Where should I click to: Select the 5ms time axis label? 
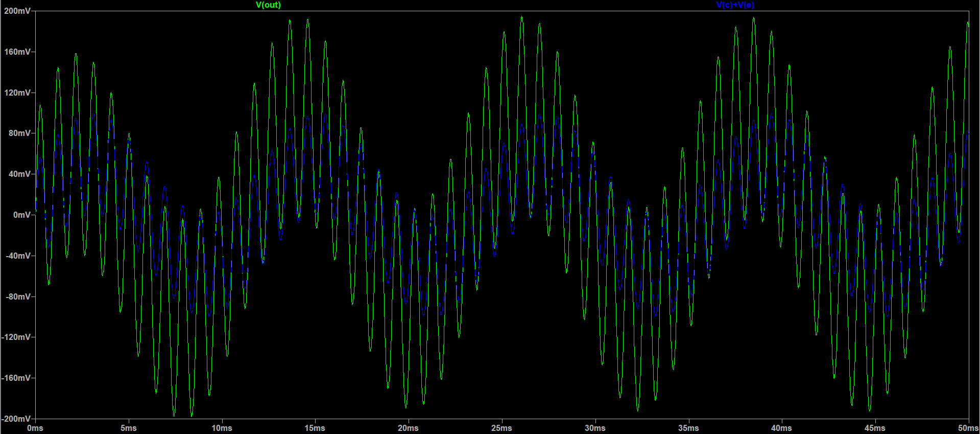129,428
